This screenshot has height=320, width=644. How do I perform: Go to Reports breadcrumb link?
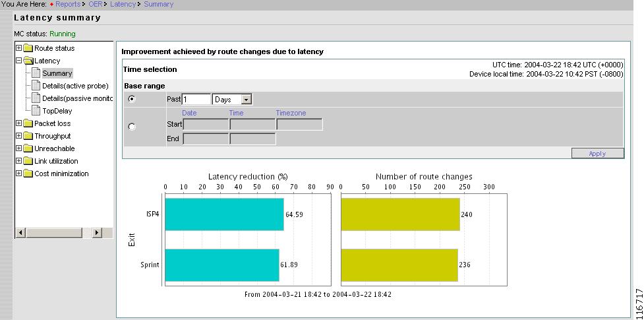point(68,4)
